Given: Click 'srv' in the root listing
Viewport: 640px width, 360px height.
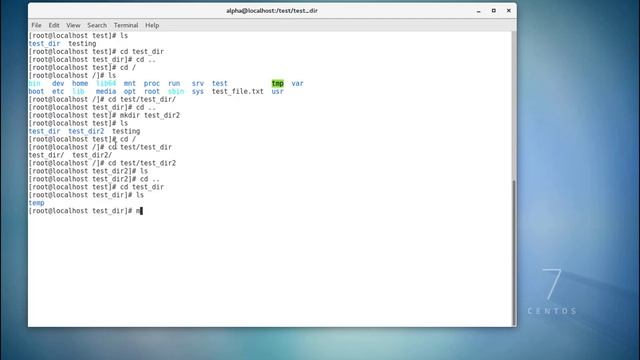Looking at the screenshot, I should click(198, 83).
